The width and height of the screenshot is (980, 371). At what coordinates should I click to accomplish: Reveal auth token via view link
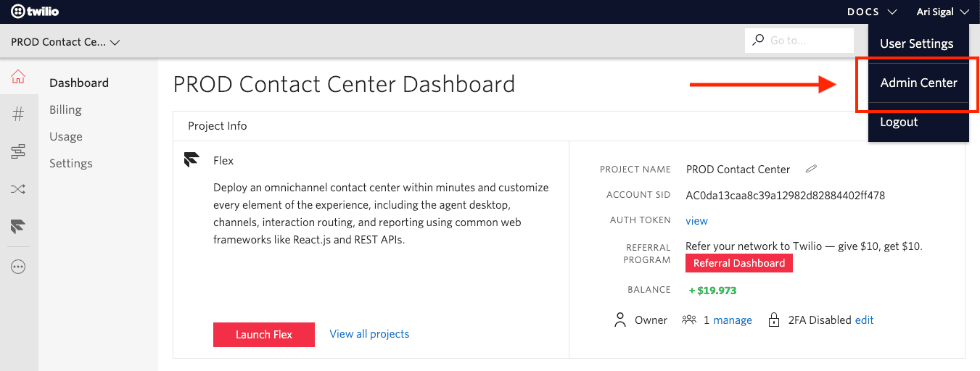click(696, 221)
